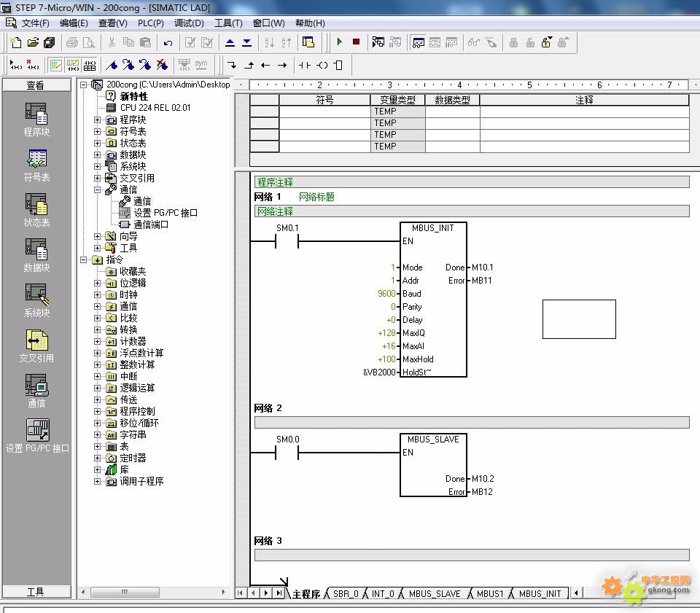
Task: Expand the 定时器 instruction folder
Action: (97, 458)
